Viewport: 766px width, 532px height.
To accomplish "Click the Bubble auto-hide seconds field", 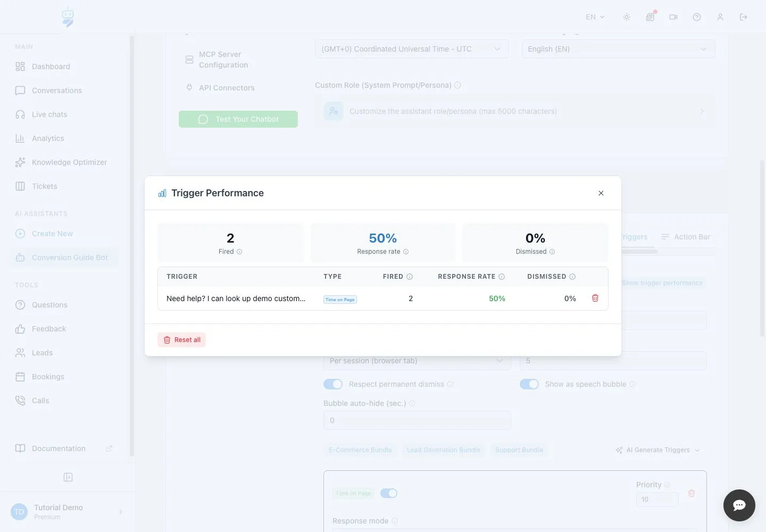I will point(417,420).
